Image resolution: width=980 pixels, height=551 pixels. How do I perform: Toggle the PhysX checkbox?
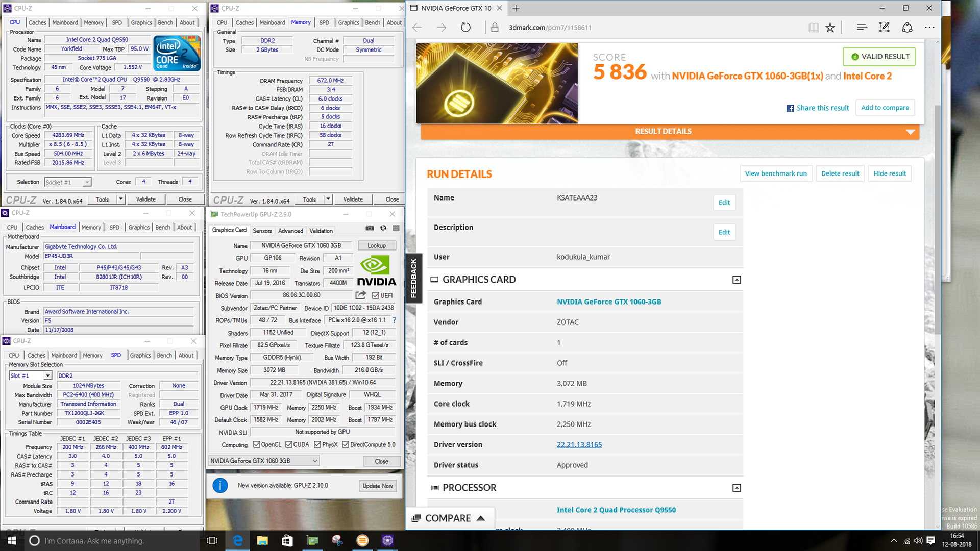[317, 444]
